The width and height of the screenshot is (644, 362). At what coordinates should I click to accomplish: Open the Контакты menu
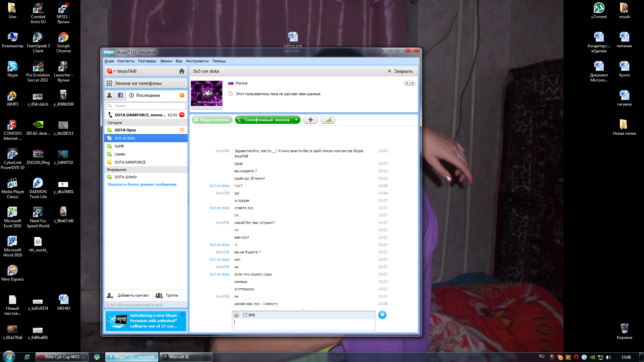tap(126, 61)
